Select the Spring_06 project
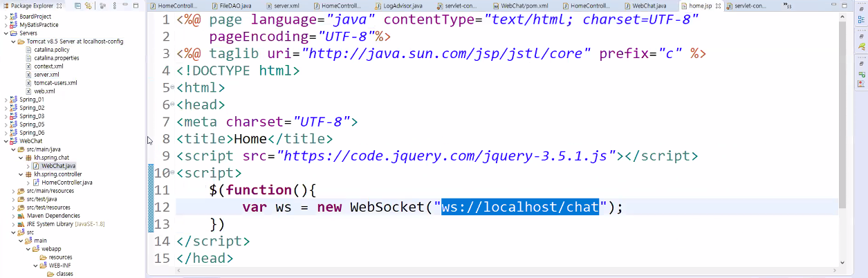The width and height of the screenshot is (868, 278). click(x=27, y=132)
